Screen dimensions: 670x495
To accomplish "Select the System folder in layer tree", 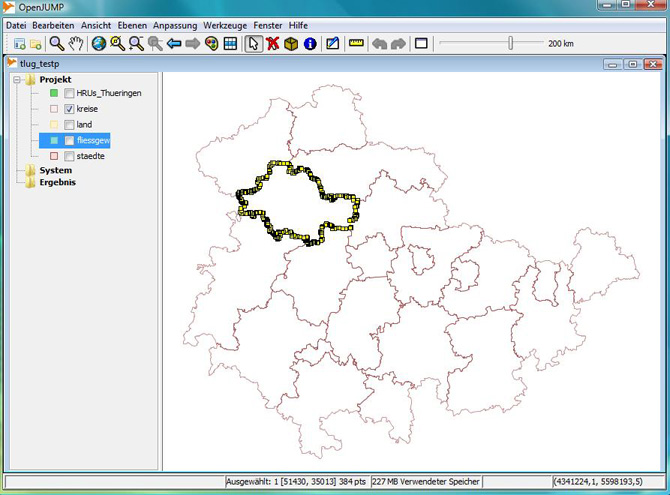I will [55, 170].
